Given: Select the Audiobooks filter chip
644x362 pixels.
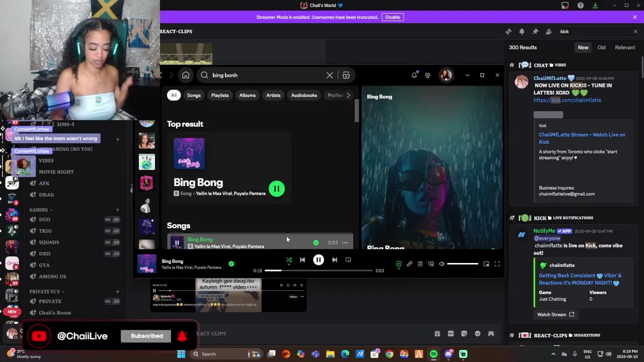Looking at the screenshot, I should coord(304,95).
